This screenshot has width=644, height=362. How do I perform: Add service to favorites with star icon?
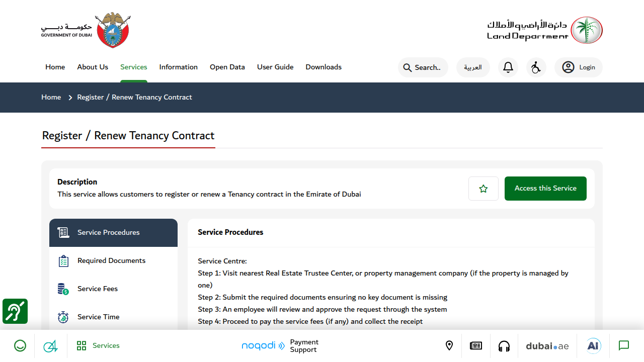pyautogui.click(x=484, y=189)
